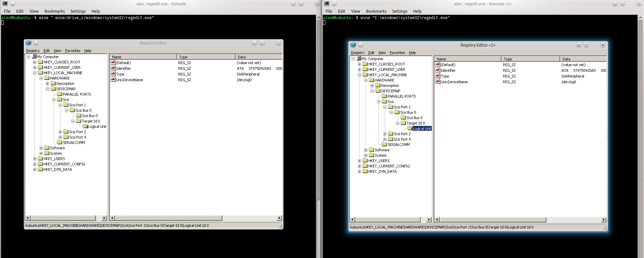Click the HKEY_CLASSES_ROOT folder icon in Registry Editor
This screenshot has width=644, height=258.
coord(40,62)
